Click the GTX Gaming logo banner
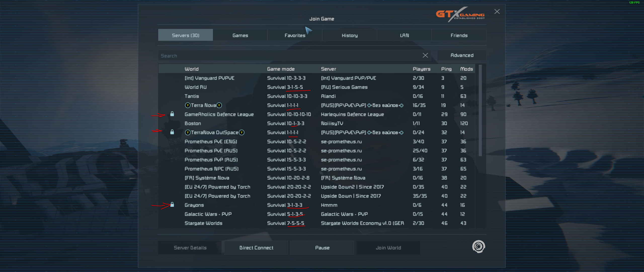Screen dimensions: 644x272 click(x=460, y=14)
